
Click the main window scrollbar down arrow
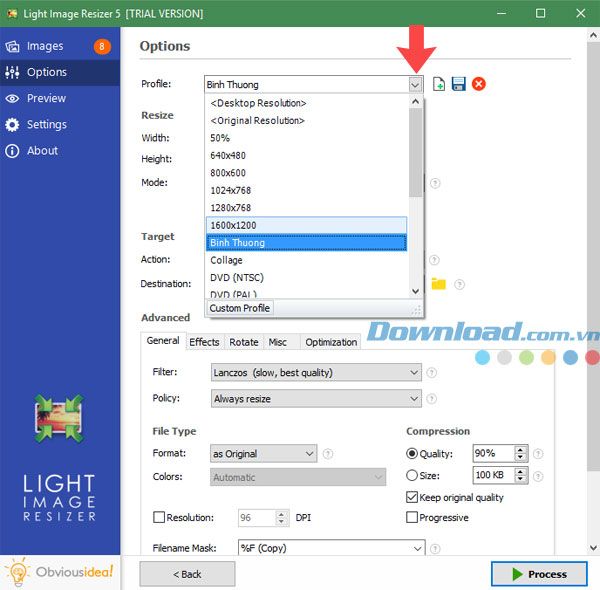pyautogui.click(x=593, y=548)
